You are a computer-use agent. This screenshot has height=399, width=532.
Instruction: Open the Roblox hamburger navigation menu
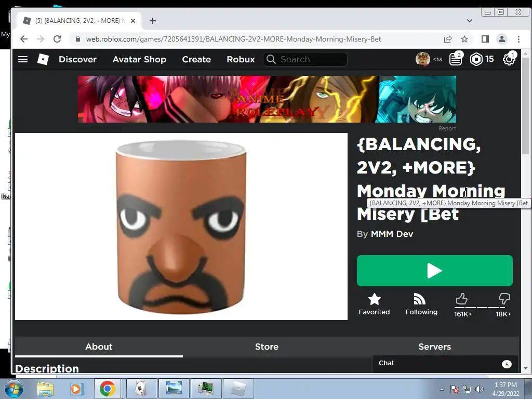[x=23, y=59]
